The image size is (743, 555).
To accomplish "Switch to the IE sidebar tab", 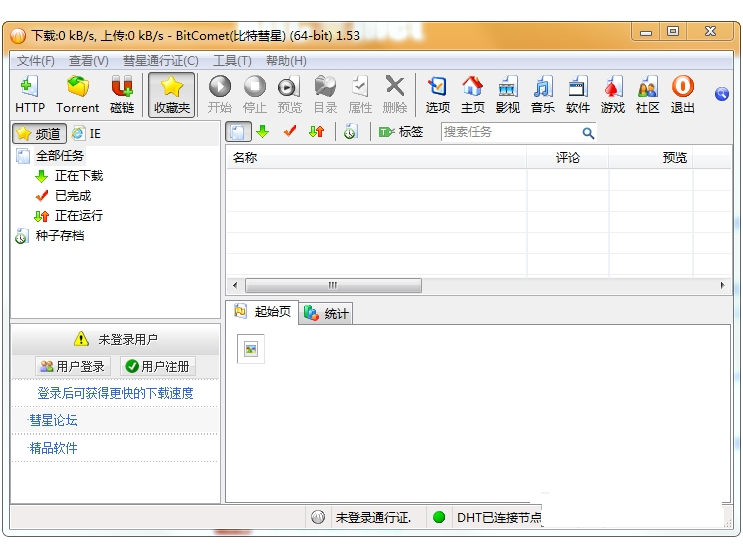I will tap(86, 134).
